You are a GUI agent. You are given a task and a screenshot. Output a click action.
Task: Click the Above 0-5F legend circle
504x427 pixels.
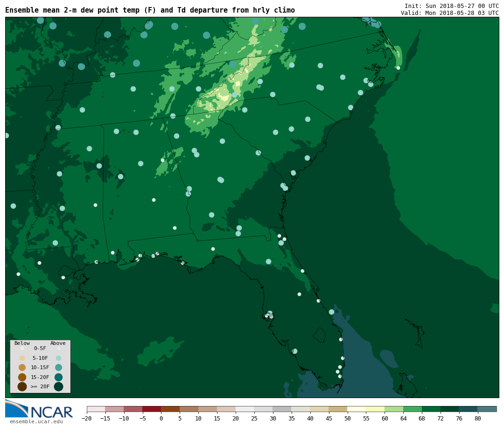(x=58, y=348)
